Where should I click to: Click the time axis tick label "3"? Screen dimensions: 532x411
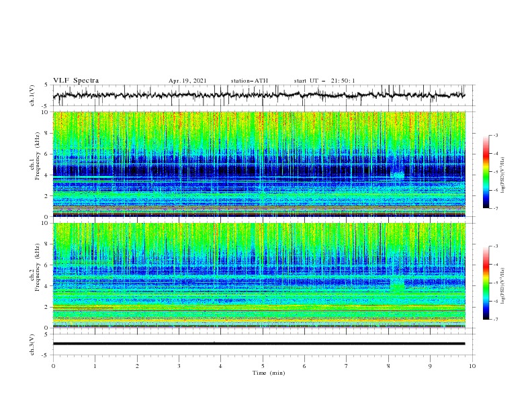click(x=179, y=366)
